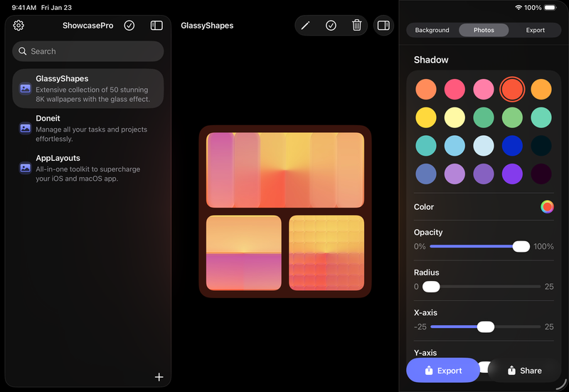Toggle the left sidebar panel icon
This screenshot has width=569, height=392.
(156, 26)
